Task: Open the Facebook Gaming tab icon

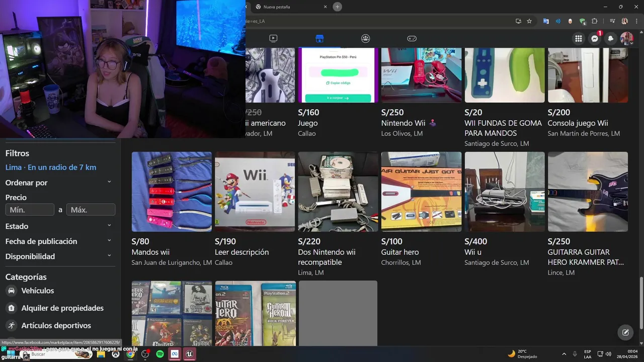Action: [x=412, y=38]
